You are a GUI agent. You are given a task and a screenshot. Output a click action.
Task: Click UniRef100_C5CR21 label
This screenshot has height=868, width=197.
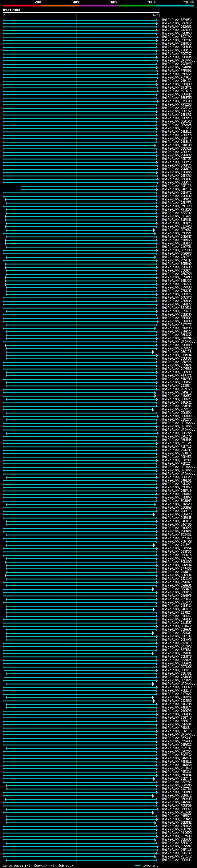click(177, 233)
